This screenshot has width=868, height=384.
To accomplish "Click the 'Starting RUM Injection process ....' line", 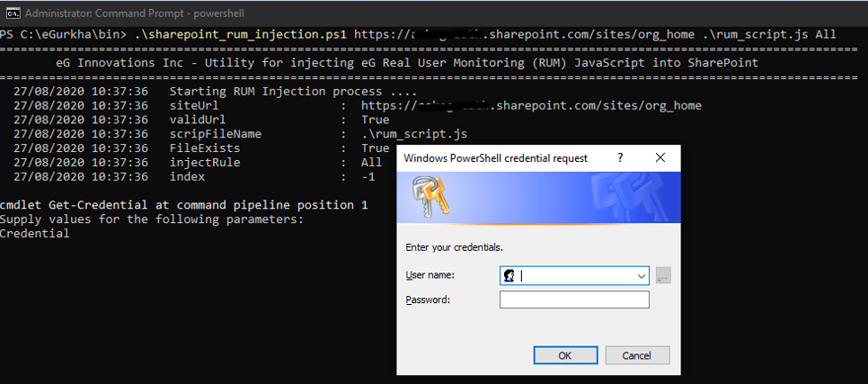I will [x=293, y=91].
